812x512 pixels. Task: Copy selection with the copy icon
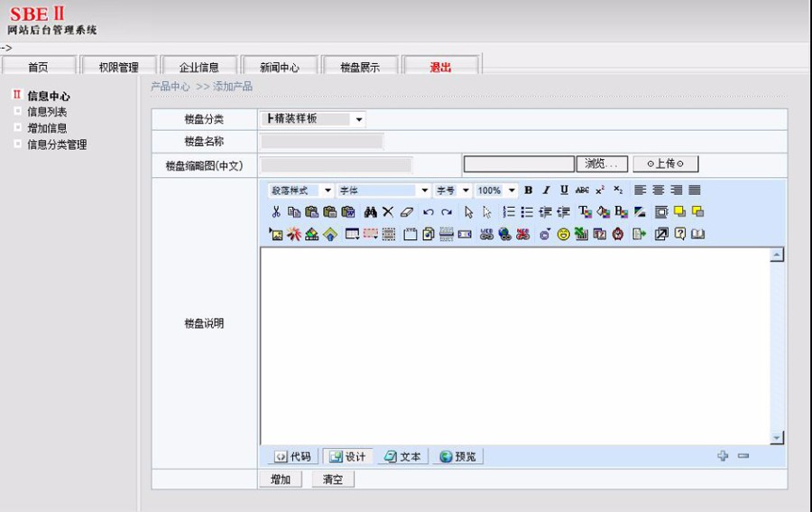point(293,212)
